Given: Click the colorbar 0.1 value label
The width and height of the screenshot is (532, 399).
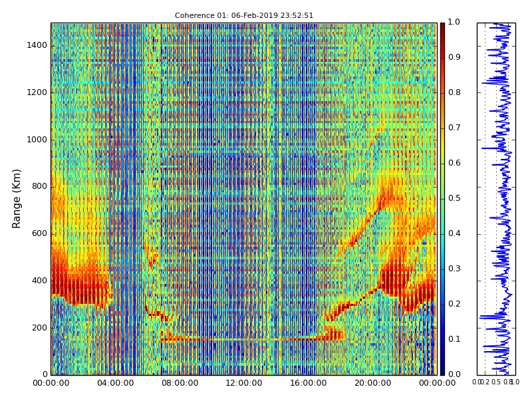Looking at the screenshot, I should pyautogui.click(x=454, y=339).
